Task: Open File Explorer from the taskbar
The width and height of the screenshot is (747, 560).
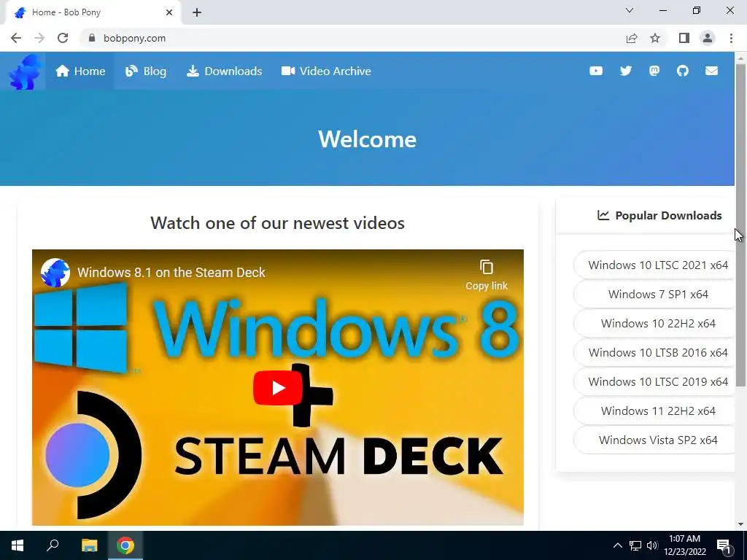Action: click(x=89, y=545)
